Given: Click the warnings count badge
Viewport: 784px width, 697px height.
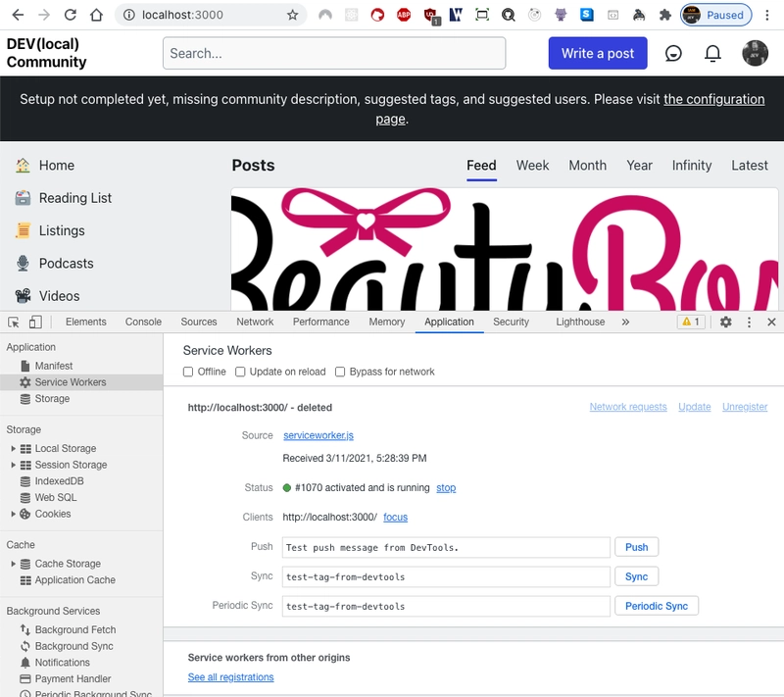Looking at the screenshot, I should [691, 322].
